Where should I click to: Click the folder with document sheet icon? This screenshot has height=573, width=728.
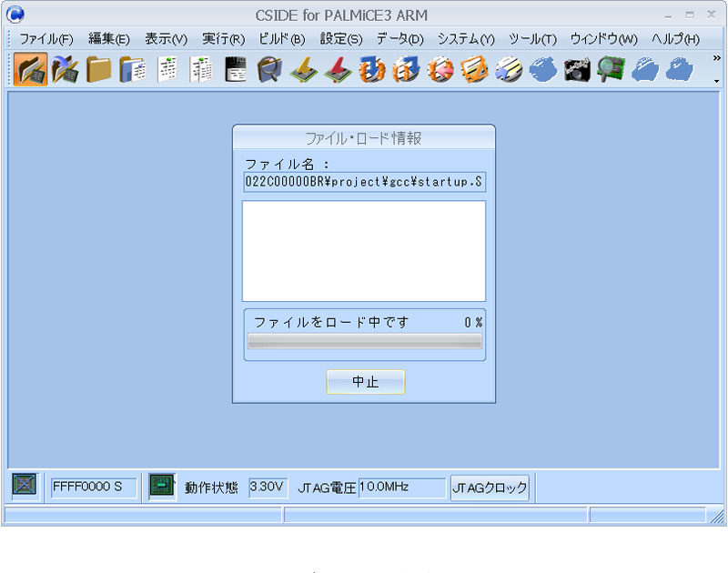pos(133,69)
